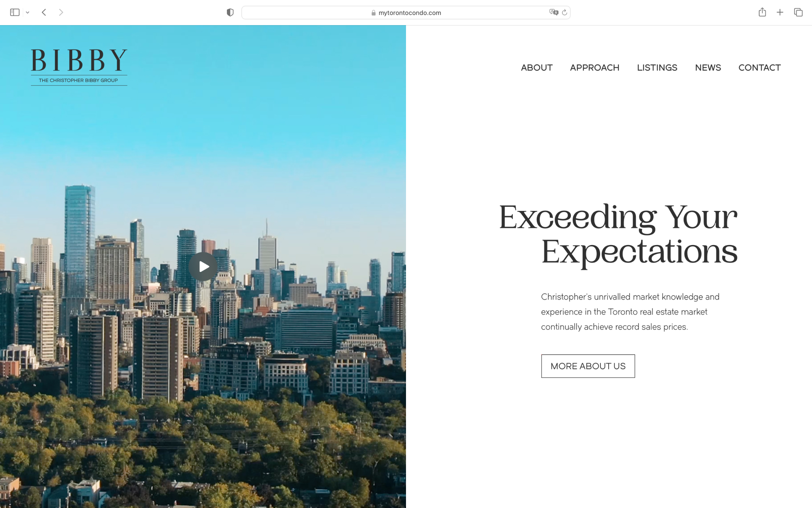Reload the mytorontocondo.com page
812x508 pixels.
pos(565,13)
